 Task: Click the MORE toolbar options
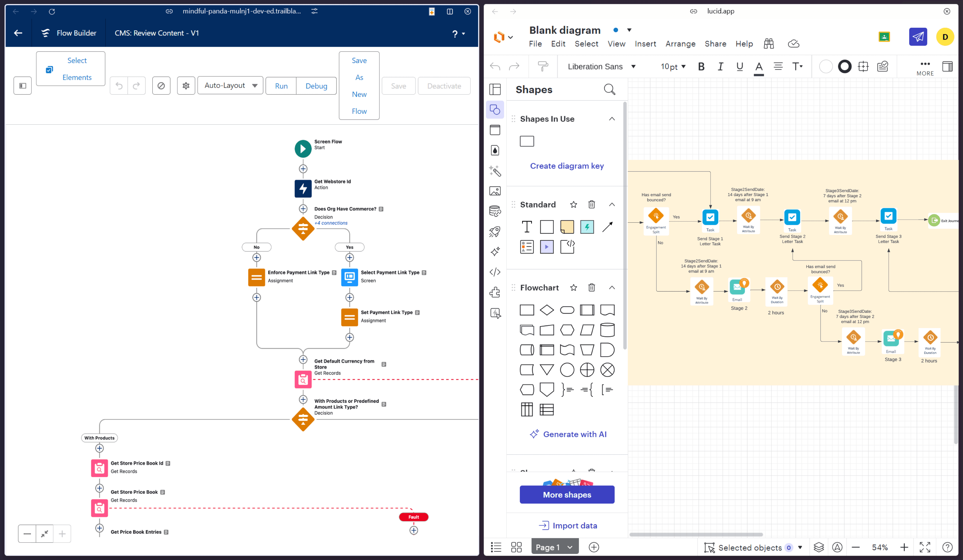(925, 68)
